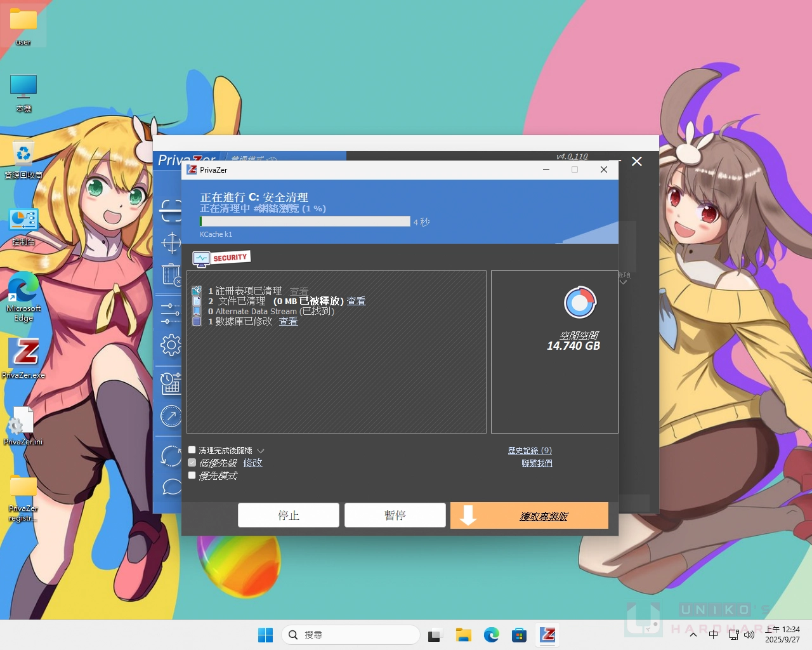
Task: Show hidden system tray icons chevron
Action: tap(693, 635)
